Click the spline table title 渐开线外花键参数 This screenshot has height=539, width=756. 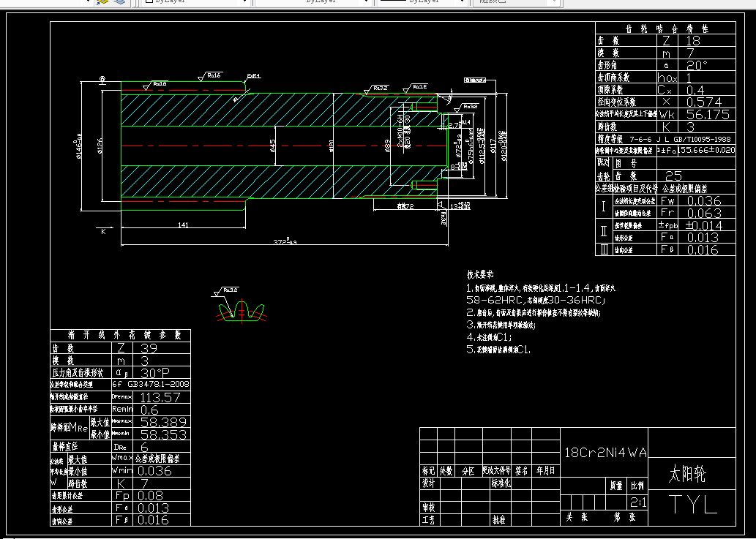tap(124, 335)
